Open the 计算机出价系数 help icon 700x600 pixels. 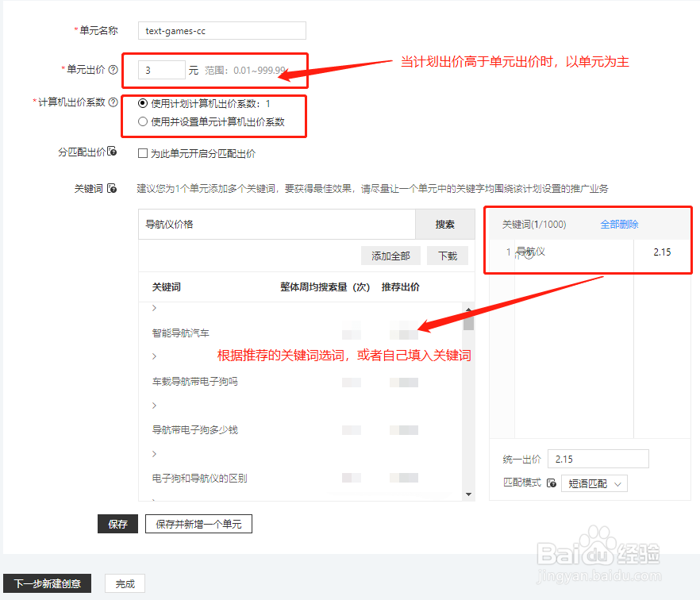(112, 102)
